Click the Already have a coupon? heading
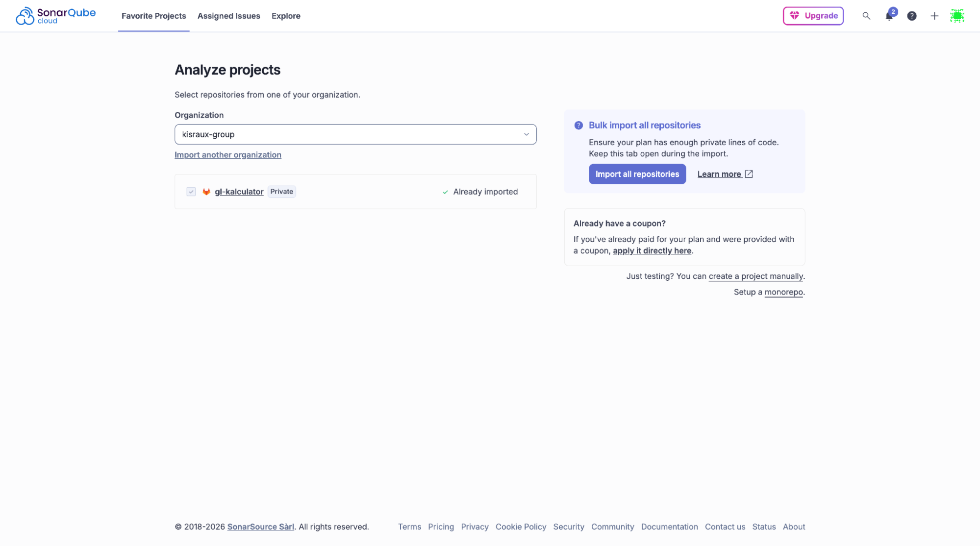 pyautogui.click(x=620, y=223)
